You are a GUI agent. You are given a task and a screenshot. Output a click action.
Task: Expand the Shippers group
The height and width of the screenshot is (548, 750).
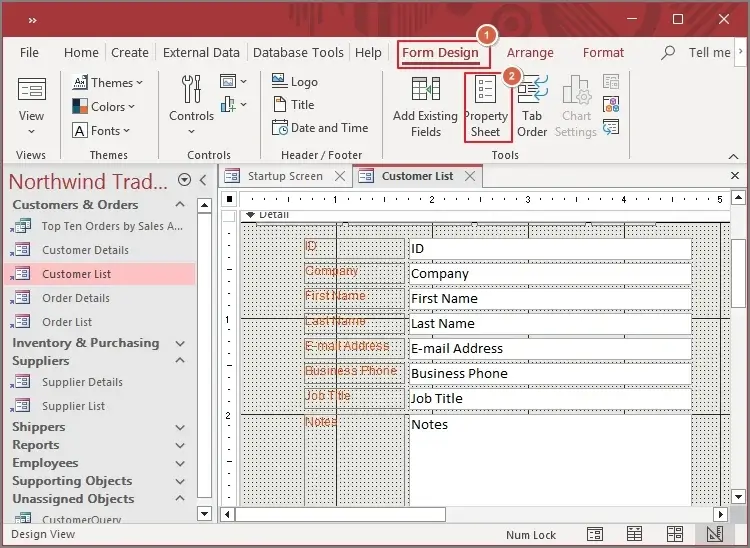click(x=180, y=427)
